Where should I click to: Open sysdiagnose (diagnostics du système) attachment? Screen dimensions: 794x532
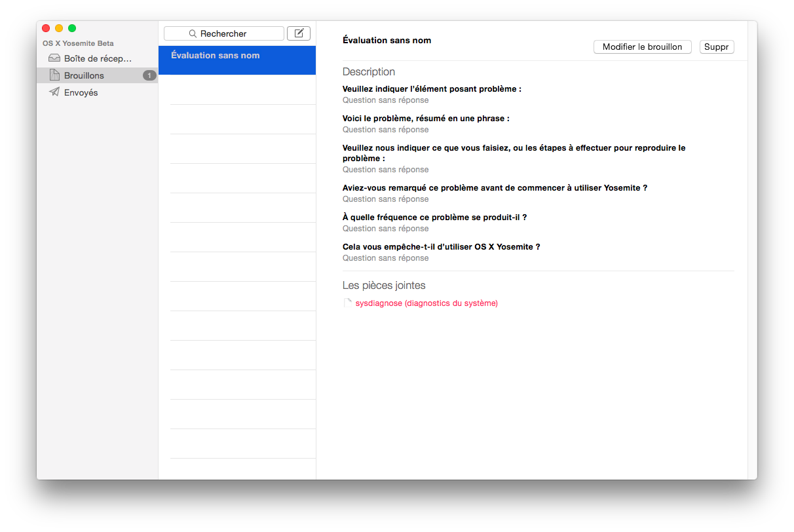pos(426,303)
